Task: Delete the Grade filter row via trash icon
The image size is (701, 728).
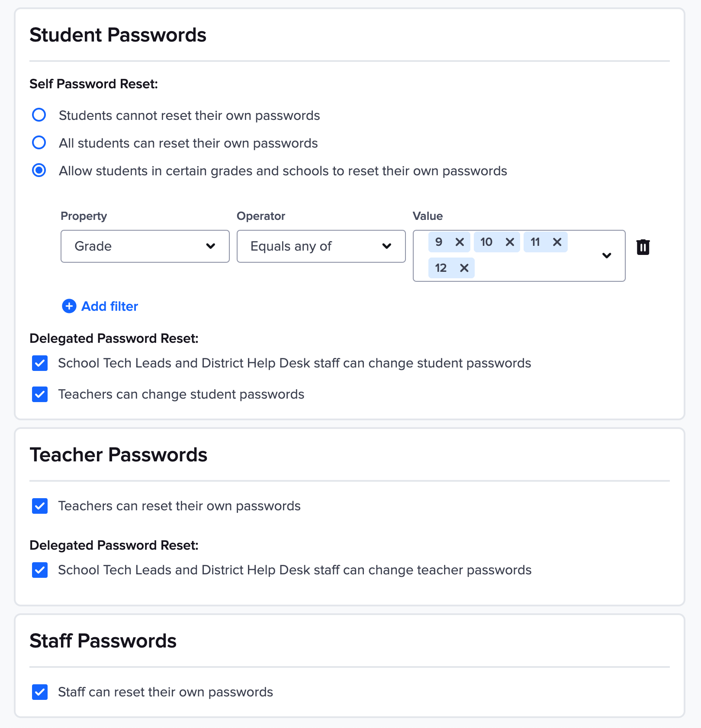Action: 643,247
